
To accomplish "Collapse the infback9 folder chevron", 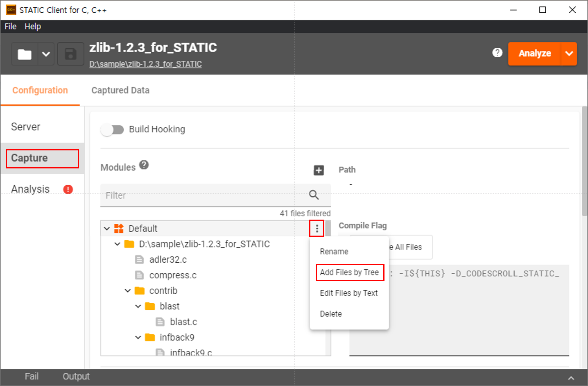I will pos(138,338).
